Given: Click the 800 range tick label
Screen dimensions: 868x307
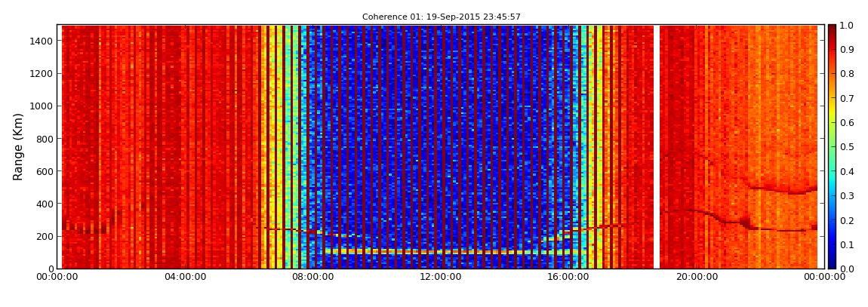Looking at the screenshot, I should click(45, 139).
